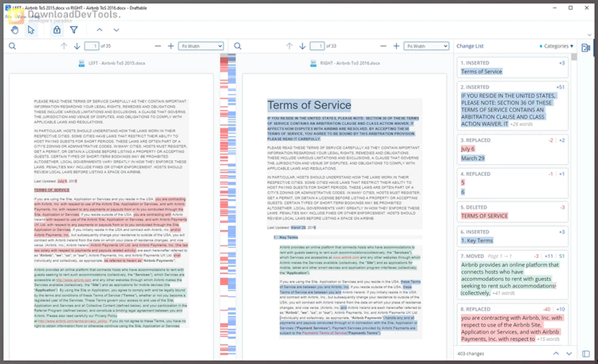Click the right document page number field
This screenshot has height=364, width=598.
pos(317,46)
